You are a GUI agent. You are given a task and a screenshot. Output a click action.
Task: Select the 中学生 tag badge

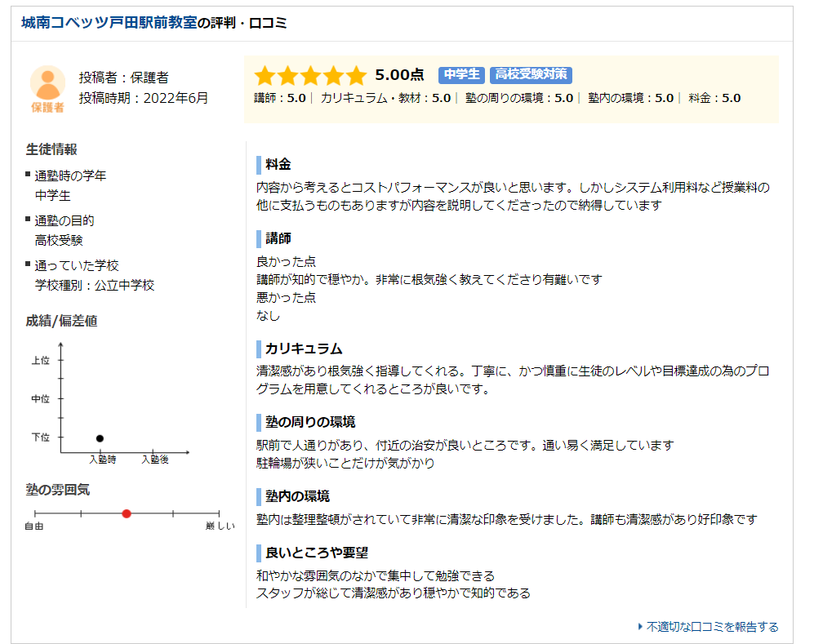tap(461, 75)
